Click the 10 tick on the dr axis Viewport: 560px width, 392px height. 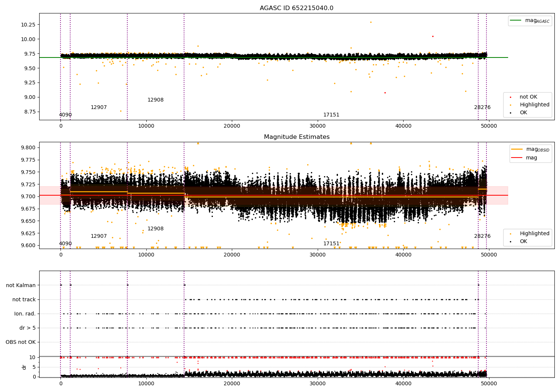point(33,357)
